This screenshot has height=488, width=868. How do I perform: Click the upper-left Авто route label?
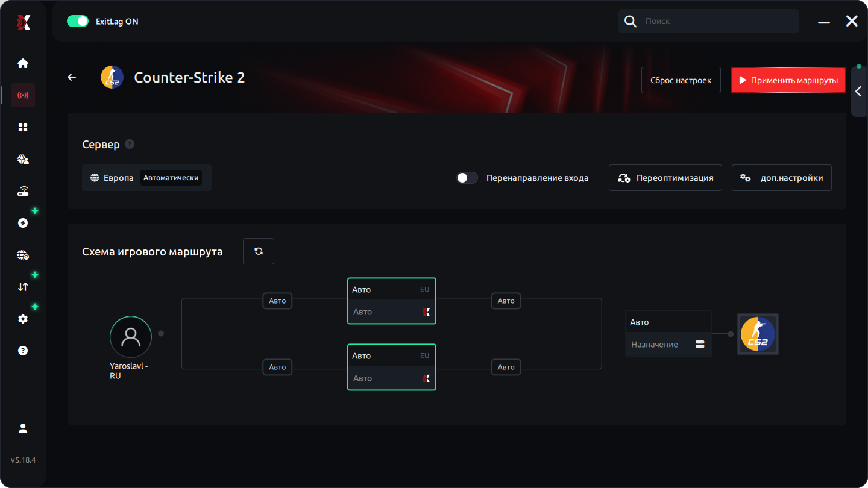277,301
